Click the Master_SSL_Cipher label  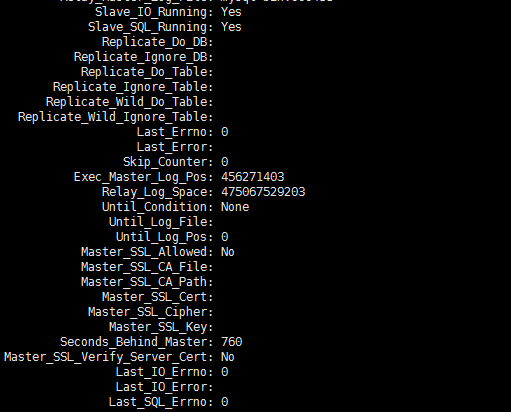point(150,312)
